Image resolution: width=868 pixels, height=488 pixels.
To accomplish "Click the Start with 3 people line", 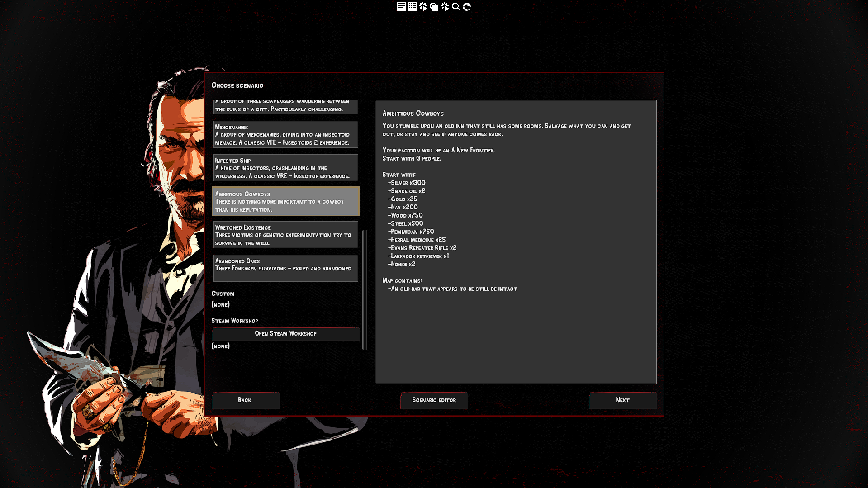I will tap(412, 159).
